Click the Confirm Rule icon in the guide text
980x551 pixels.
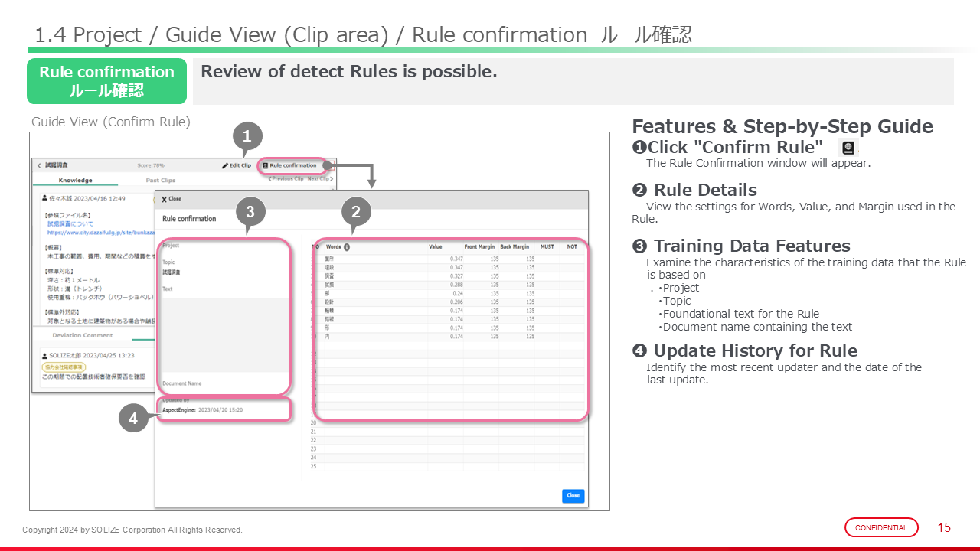point(848,148)
